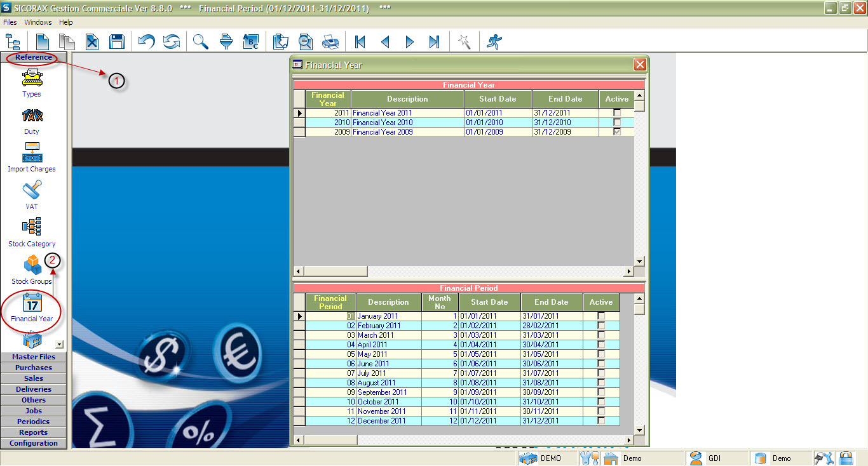The height and width of the screenshot is (466, 868).
Task: Click the magnifying glass Search toolbar icon
Action: [x=201, y=42]
